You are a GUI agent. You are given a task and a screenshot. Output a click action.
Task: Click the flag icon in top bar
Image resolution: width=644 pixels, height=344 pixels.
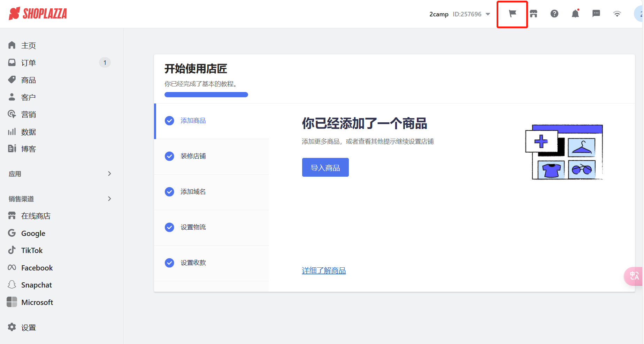point(512,14)
